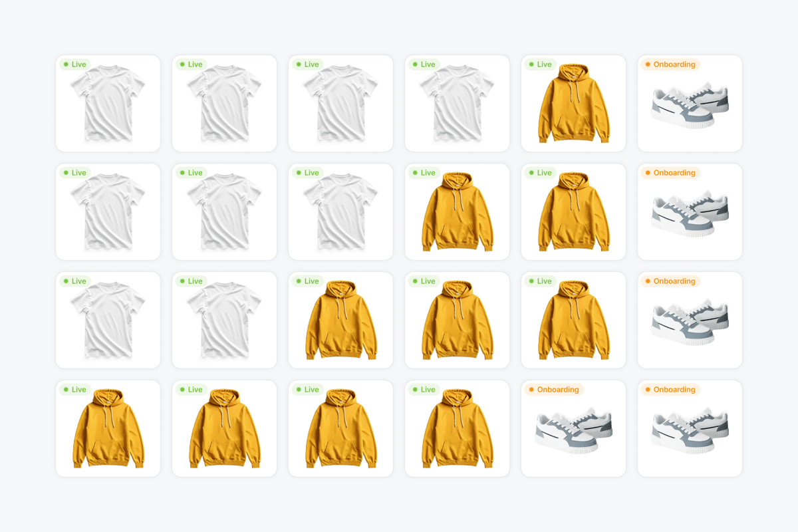This screenshot has width=798, height=532.
Task: Open the only hoodie card in the top row
Action: click(x=573, y=103)
